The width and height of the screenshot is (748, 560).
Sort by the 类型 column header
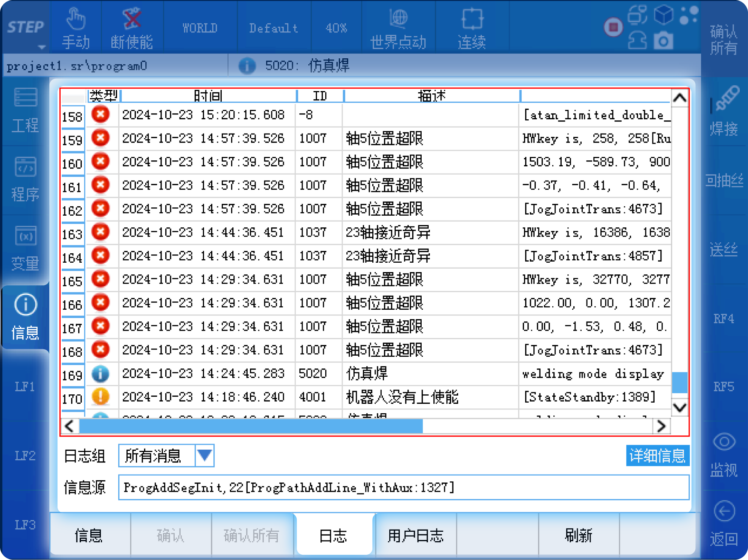tap(104, 96)
